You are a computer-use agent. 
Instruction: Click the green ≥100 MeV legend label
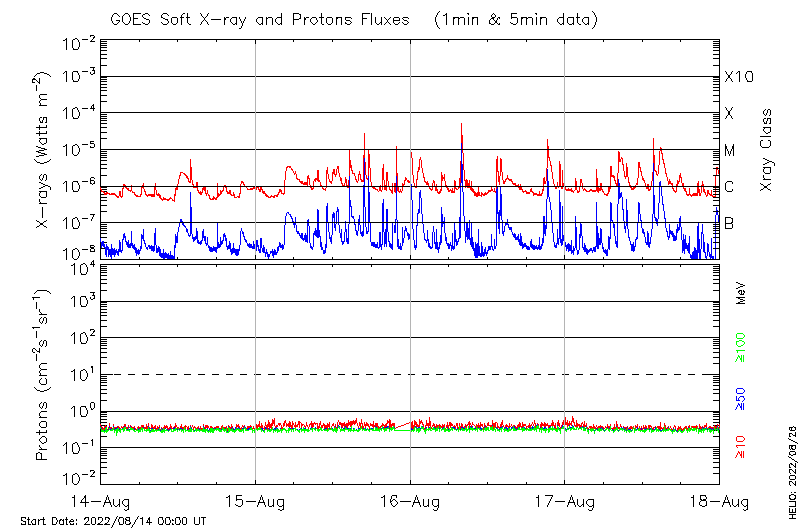pyautogui.click(x=742, y=345)
